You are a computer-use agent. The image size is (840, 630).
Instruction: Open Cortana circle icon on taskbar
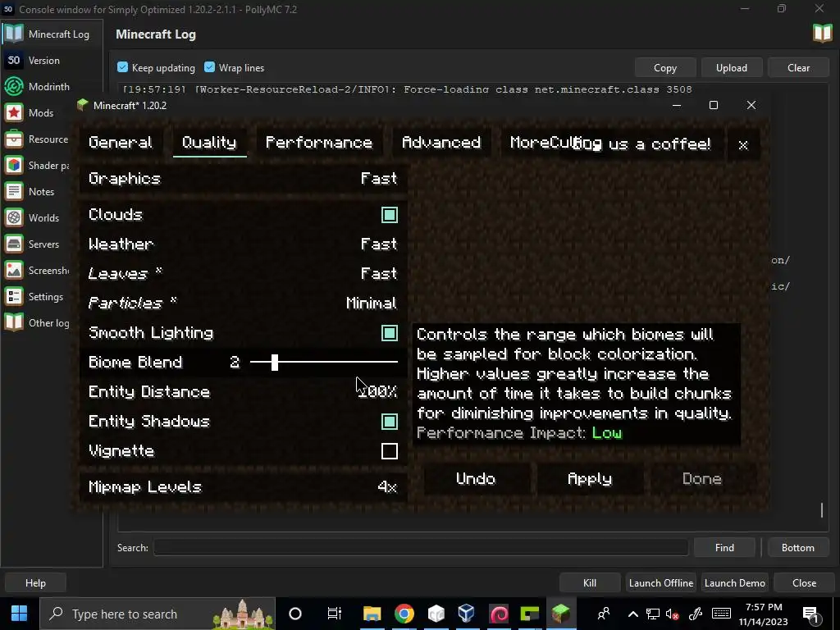[x=295, y=614]
